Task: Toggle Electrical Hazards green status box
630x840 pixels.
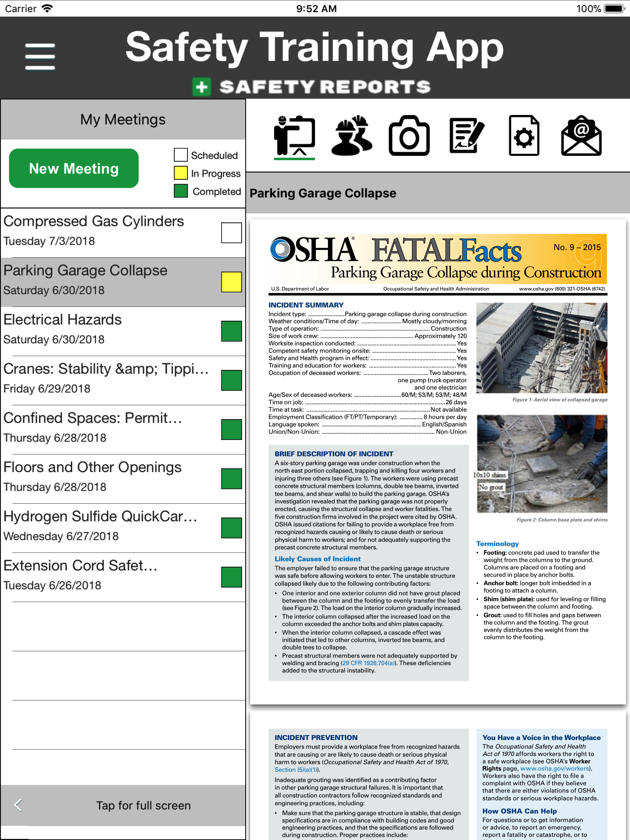Action: (231, 331)
